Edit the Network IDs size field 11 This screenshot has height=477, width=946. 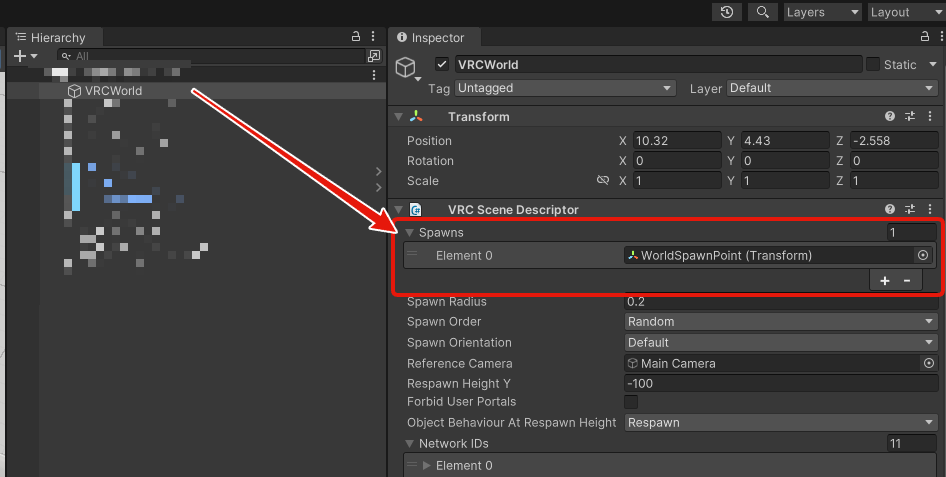(911, 443)
